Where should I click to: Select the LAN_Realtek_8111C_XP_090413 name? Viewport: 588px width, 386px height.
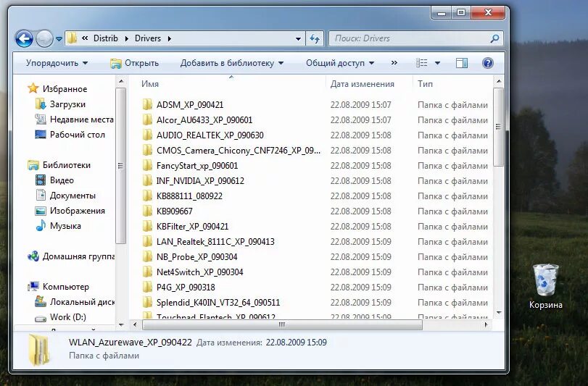(x=215, y=242)
